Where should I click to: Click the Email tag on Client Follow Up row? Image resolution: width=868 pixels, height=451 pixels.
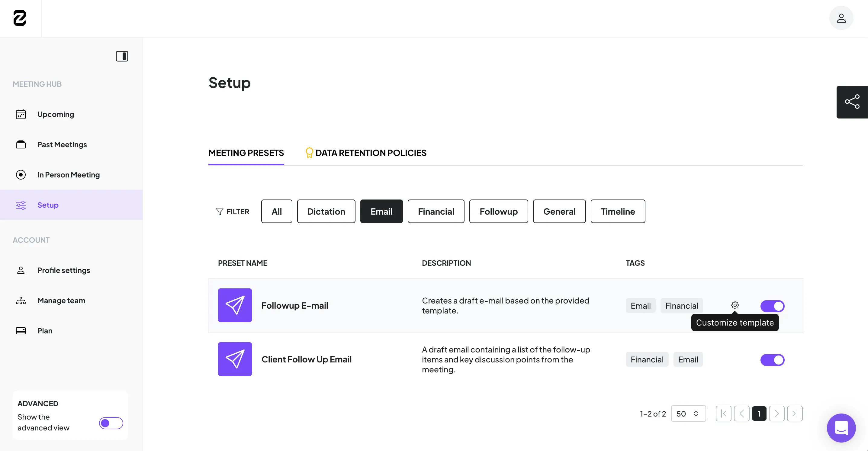688,360
